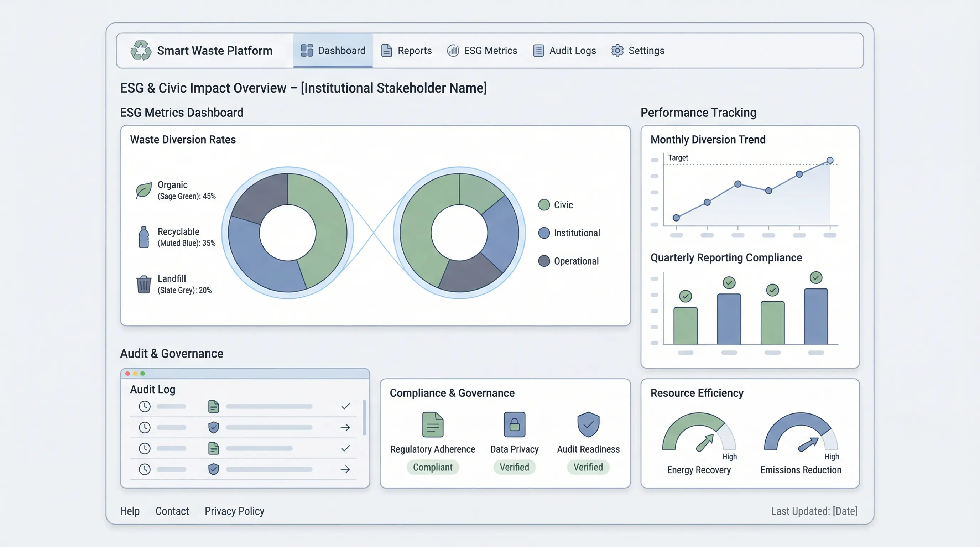Click the Data Privacy lock icon
The height and width of the screenshot is (547, 980).
coord(514,425)
